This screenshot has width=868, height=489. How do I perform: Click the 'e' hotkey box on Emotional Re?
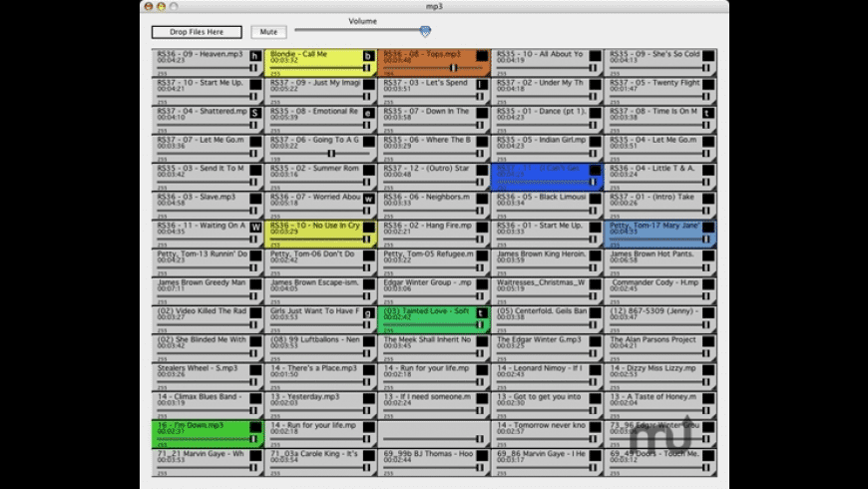click(x=369, y=113)
